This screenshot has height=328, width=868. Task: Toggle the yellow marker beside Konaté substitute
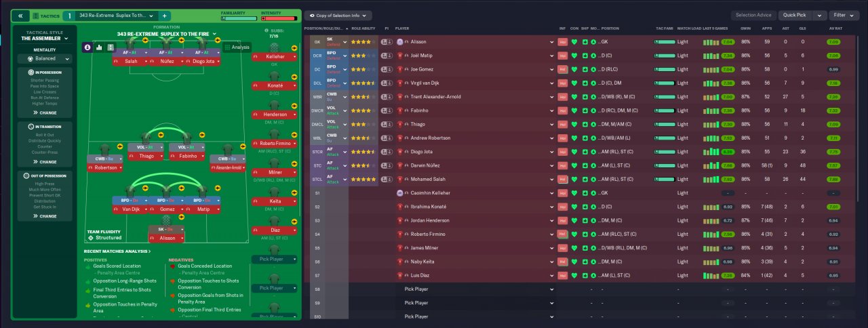click(296, 77)
